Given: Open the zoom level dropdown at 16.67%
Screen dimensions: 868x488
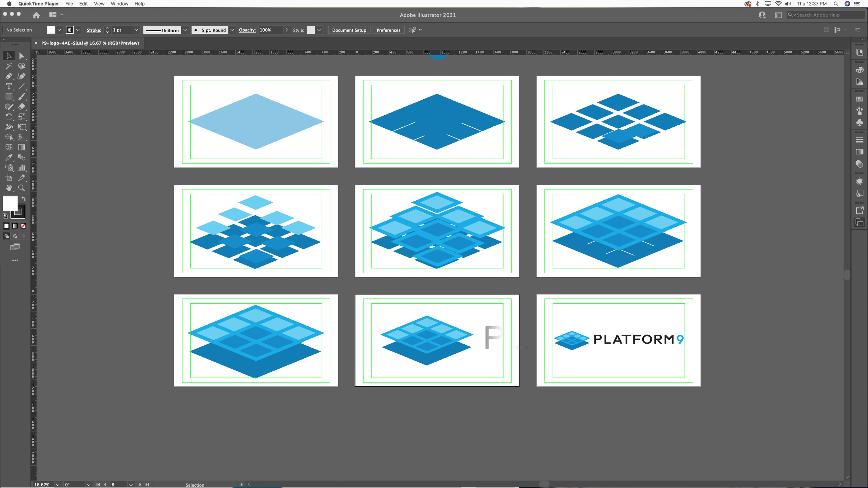Looking at the screenshot, I should pyautogui.click(x=58, y=485).
